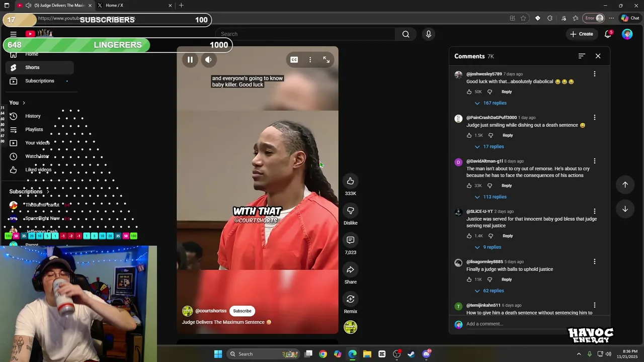Click the comments icon showing 7,023

point(351,240)
